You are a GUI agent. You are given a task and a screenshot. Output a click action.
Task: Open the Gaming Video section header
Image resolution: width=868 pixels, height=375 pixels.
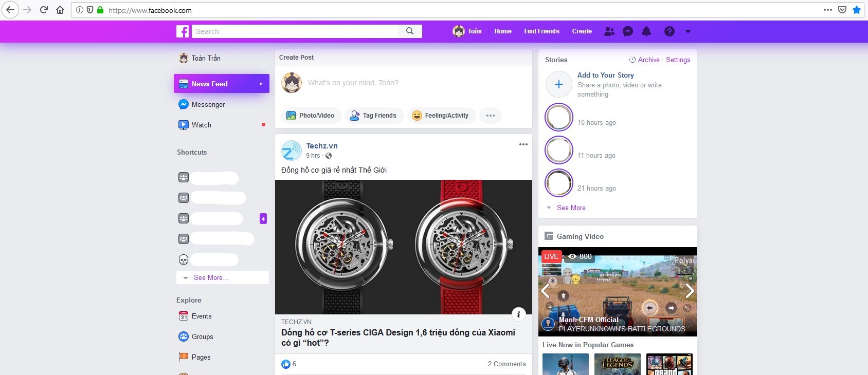[x=580, y=236]
